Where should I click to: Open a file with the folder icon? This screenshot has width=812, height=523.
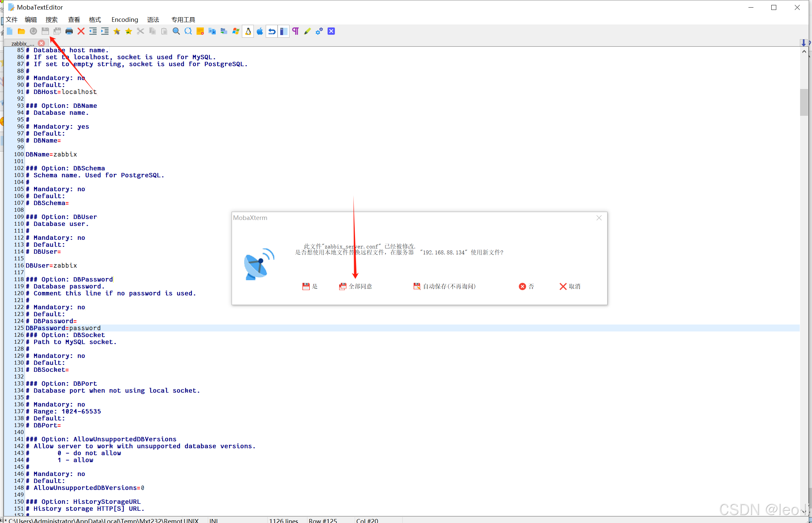[22, 31]
